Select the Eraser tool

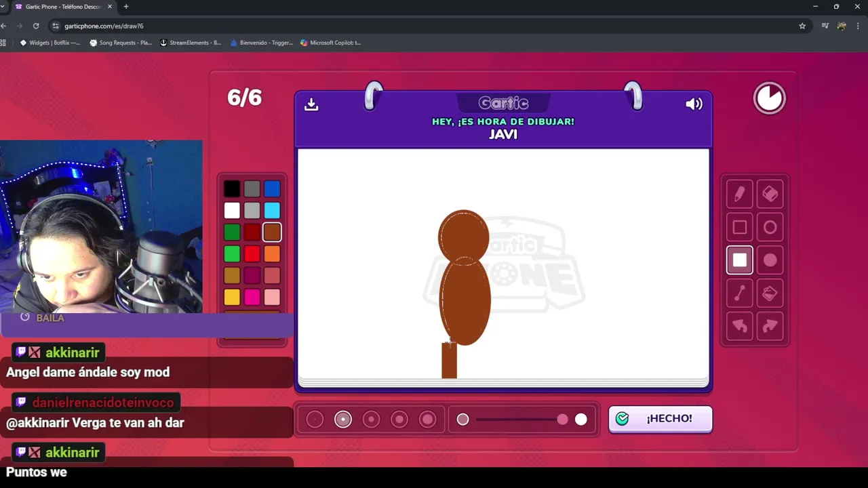coord(770,195)
